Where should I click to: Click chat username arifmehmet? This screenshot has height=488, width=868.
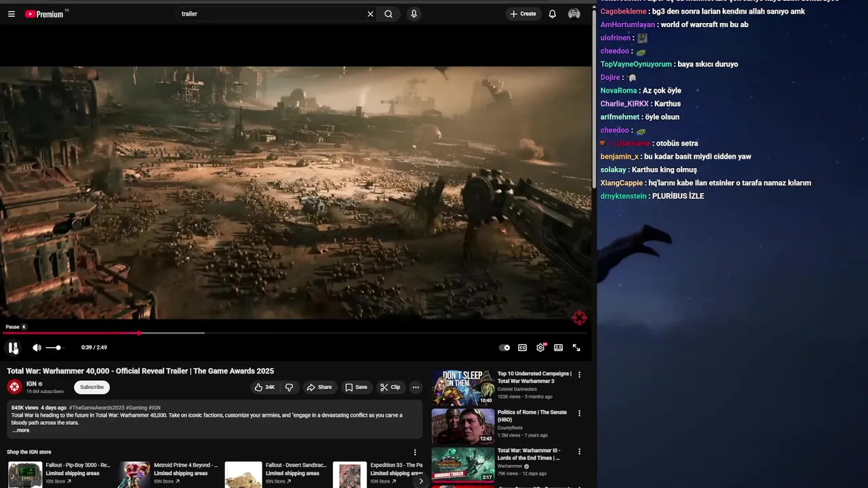[x=620, y=117]
